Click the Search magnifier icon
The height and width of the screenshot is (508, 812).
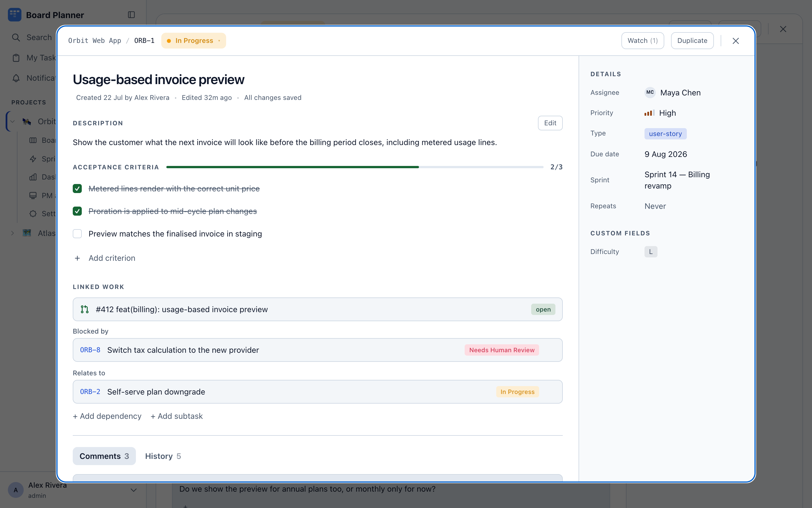(16, 37)
